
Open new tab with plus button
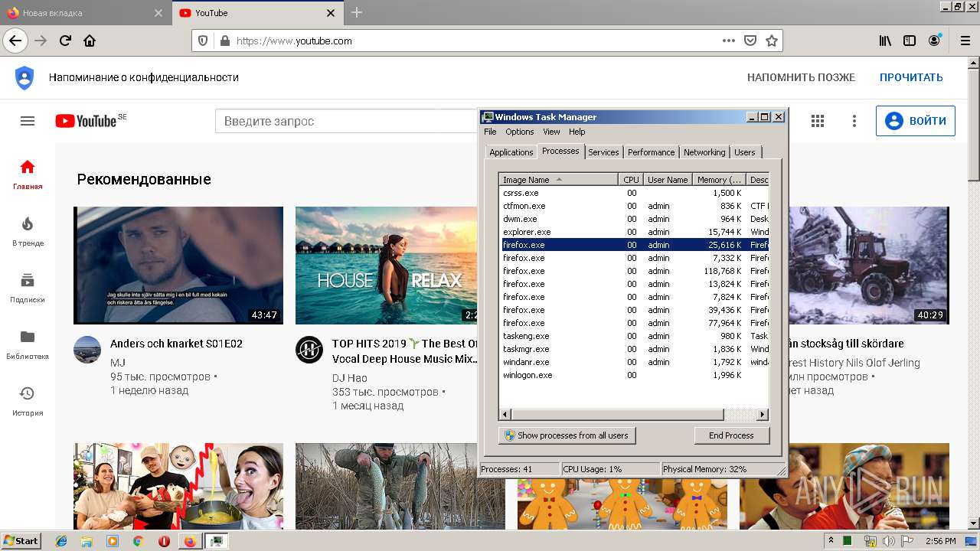357,13
